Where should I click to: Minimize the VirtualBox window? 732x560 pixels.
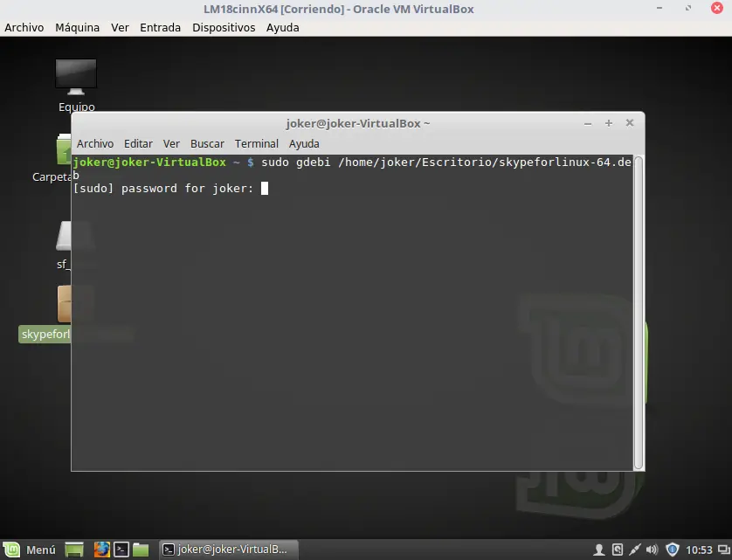tap(659, 8)
